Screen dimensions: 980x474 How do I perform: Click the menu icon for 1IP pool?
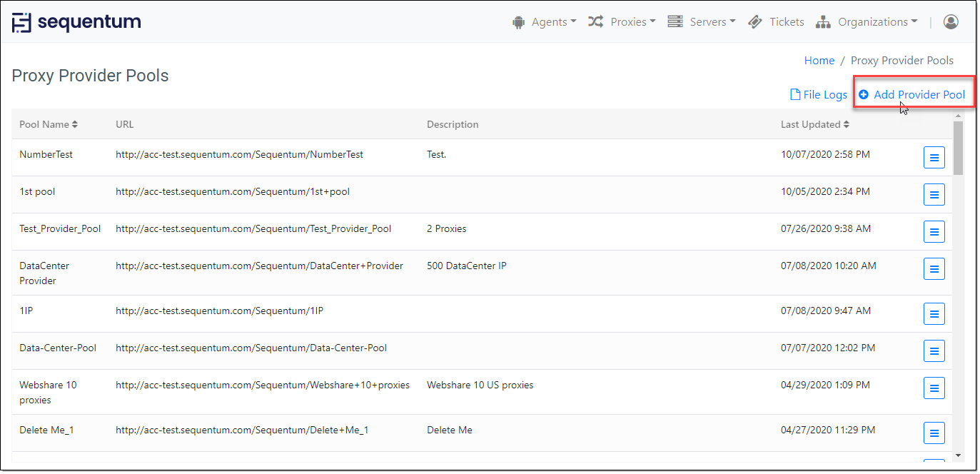coord(934,313)
